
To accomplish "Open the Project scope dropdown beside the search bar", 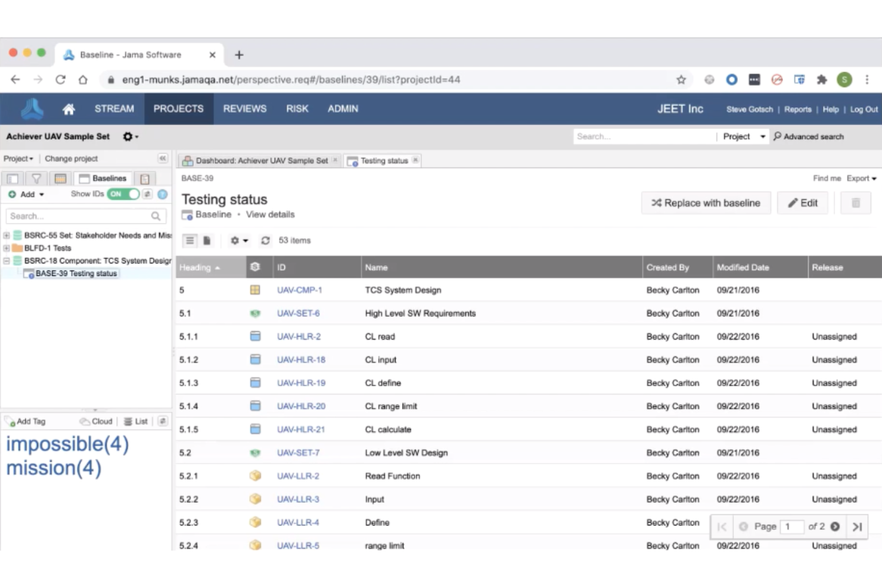I will coord(743,136).
